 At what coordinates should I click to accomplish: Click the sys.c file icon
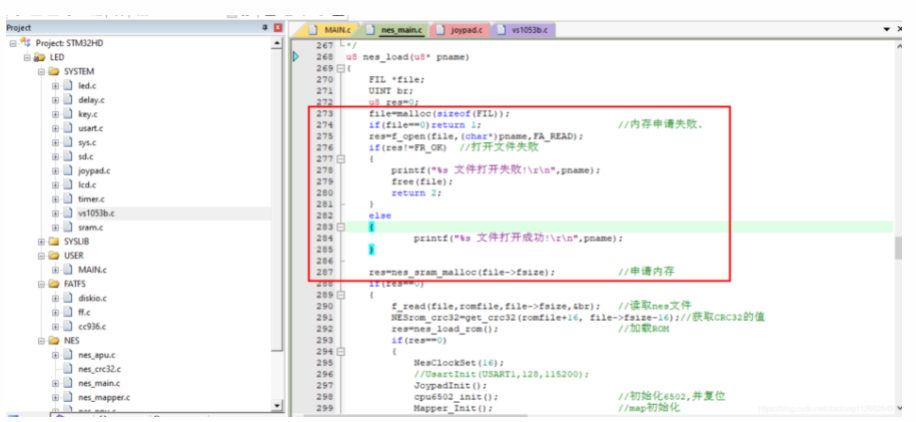click(68, 142)
